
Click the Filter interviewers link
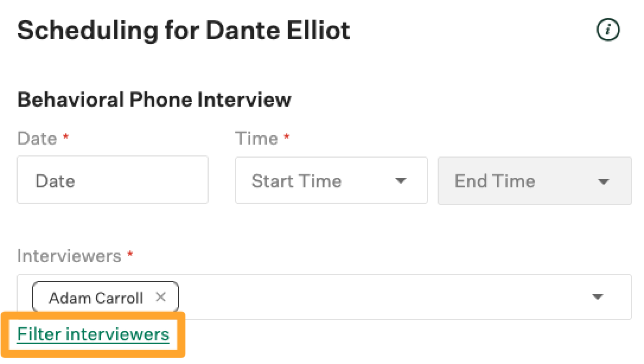coord(93,334)
